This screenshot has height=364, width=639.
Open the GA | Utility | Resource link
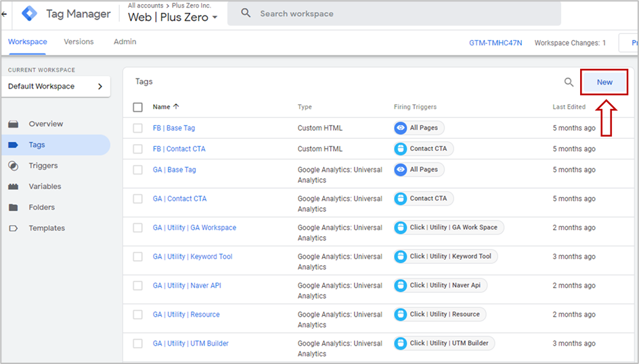(x=186, y=315)
